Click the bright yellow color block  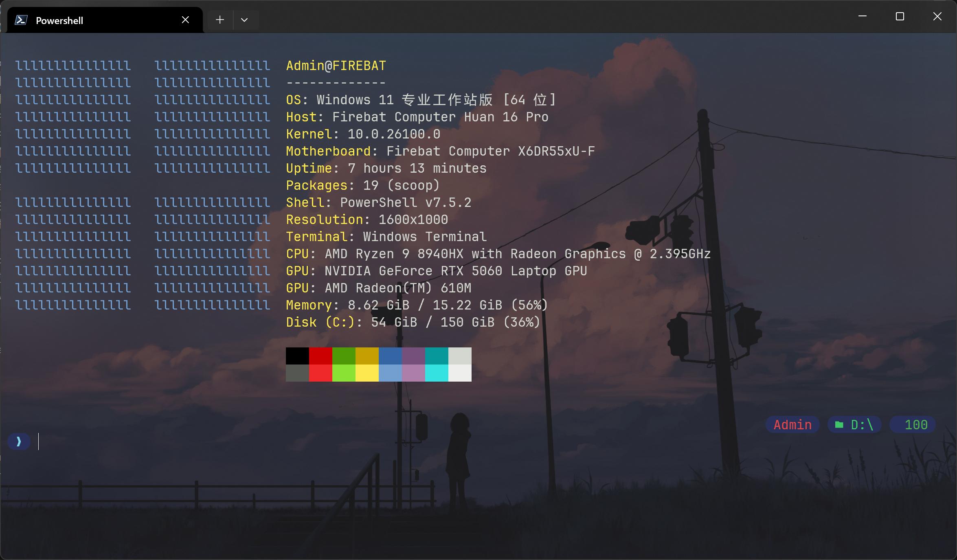367,373
